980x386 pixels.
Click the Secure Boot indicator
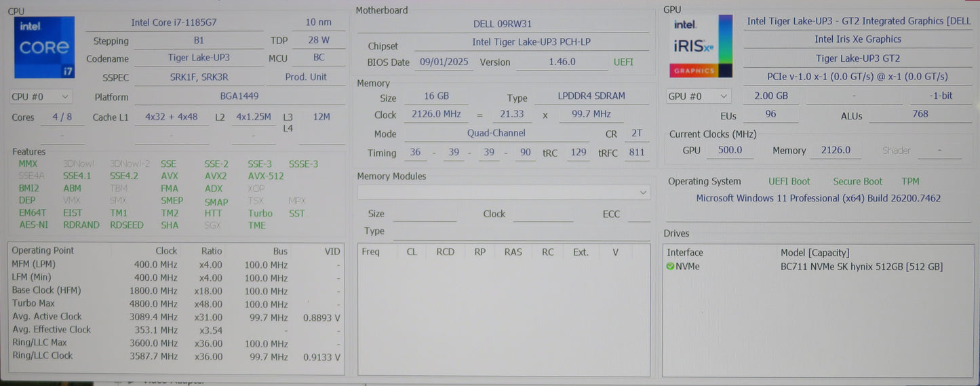pos(858,182)
